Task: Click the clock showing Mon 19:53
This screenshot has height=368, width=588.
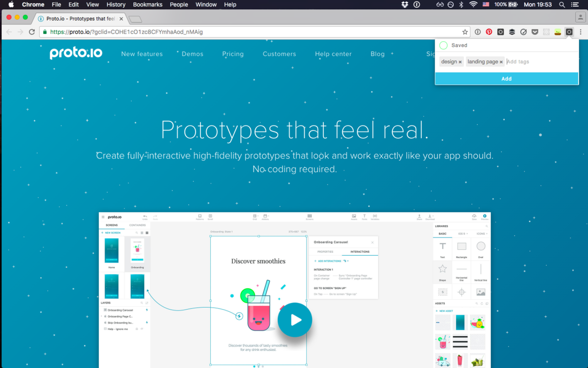Action: pos(538,4)
